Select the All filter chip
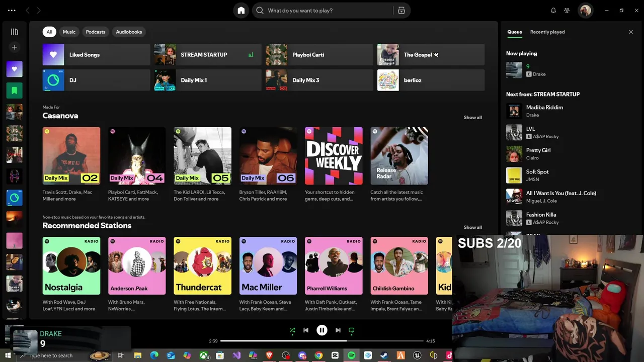644x362 pixels. (49, 32)
